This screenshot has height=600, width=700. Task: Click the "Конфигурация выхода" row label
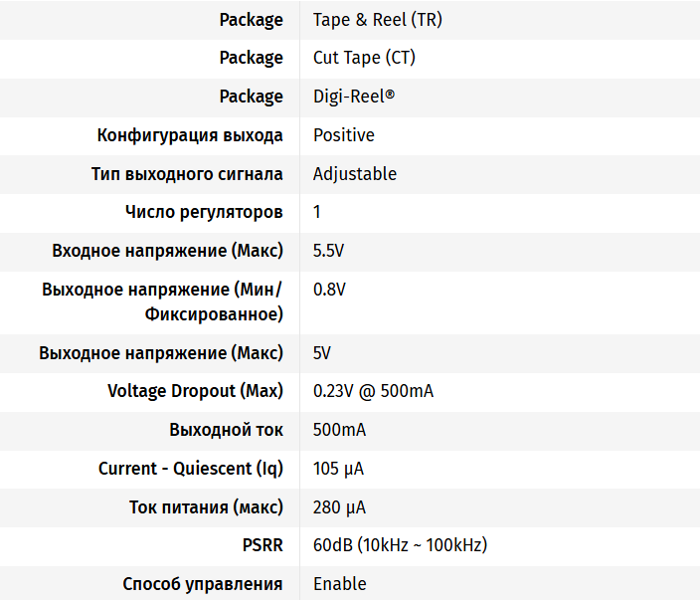(x=190, y=135)
